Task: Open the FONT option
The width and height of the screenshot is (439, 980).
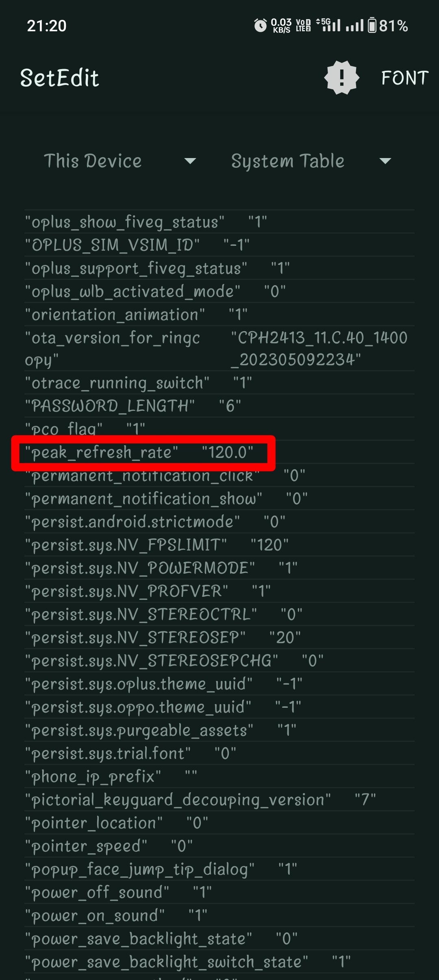Action: coord(405,78)
